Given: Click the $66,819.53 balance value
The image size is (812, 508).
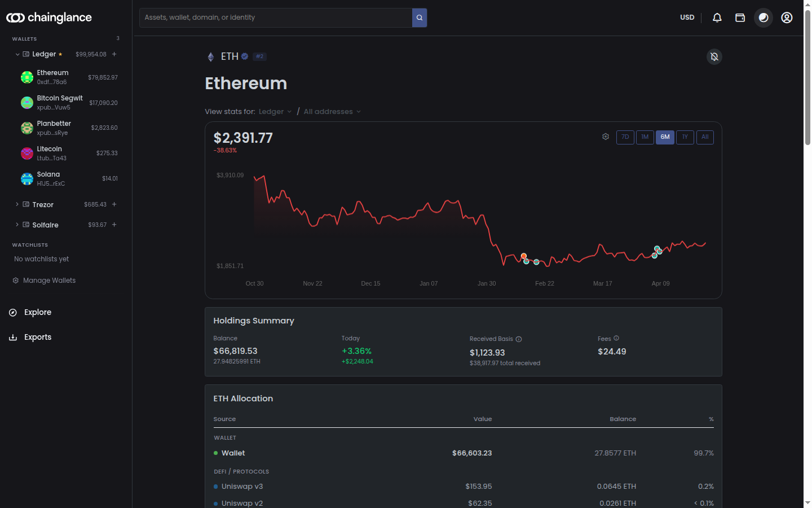Looking at the screenshot, I should (x=235, y=351).
